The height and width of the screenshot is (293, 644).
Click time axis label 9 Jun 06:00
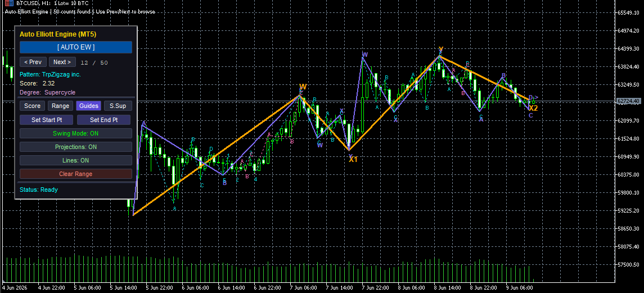[x=520, y=288]
